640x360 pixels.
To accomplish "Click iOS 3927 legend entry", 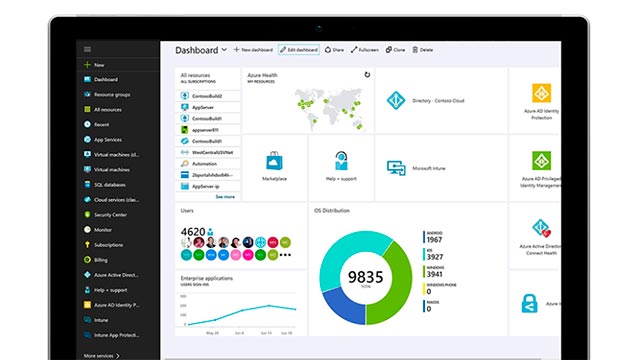I will pyautogui.click(x=433, y=254).
